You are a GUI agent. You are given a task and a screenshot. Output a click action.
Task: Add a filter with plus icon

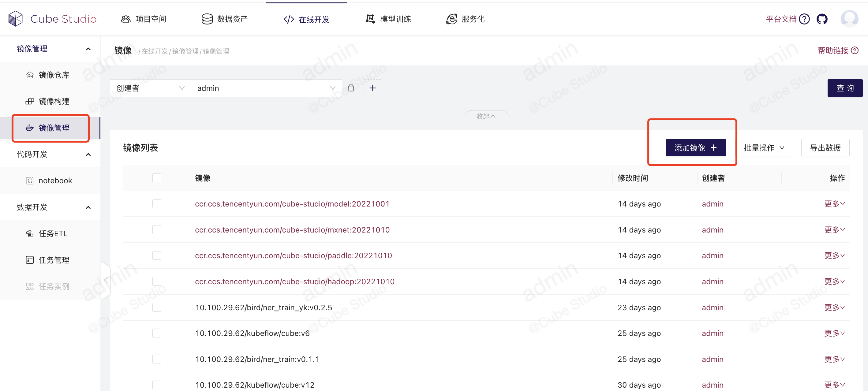click(372, 88)
